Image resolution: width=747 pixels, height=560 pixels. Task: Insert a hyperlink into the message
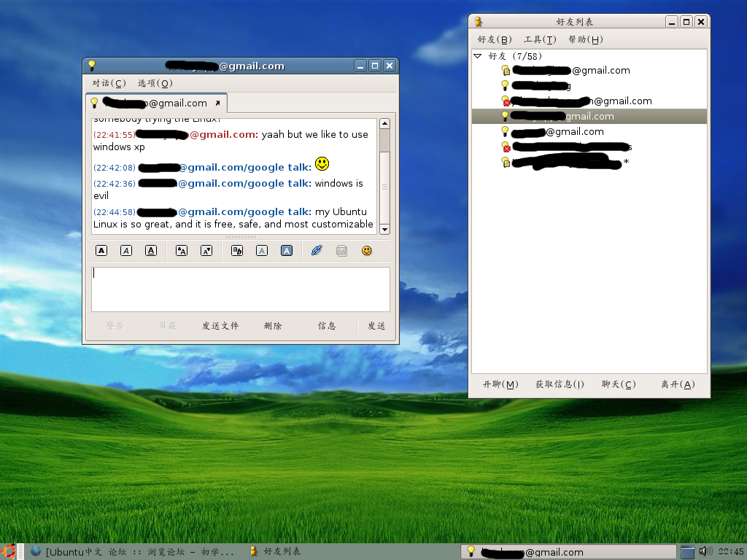coord(317,251)
